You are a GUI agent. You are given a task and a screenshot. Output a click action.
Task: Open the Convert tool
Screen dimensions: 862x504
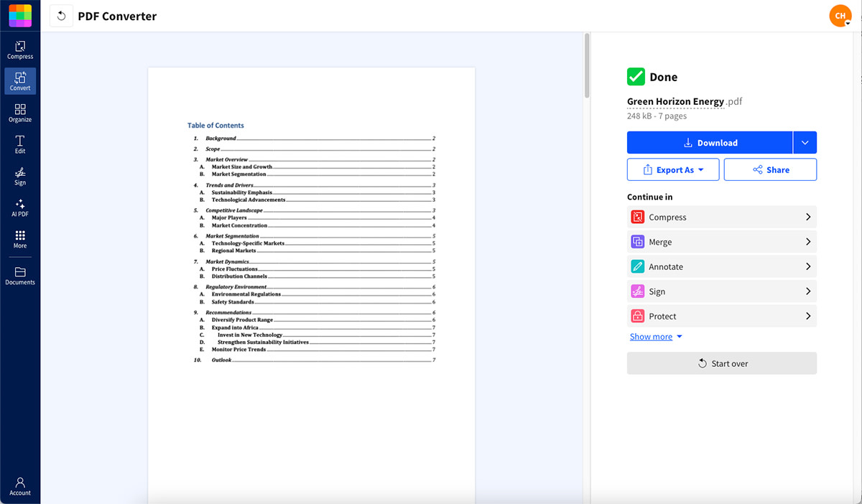coord(20,80)
